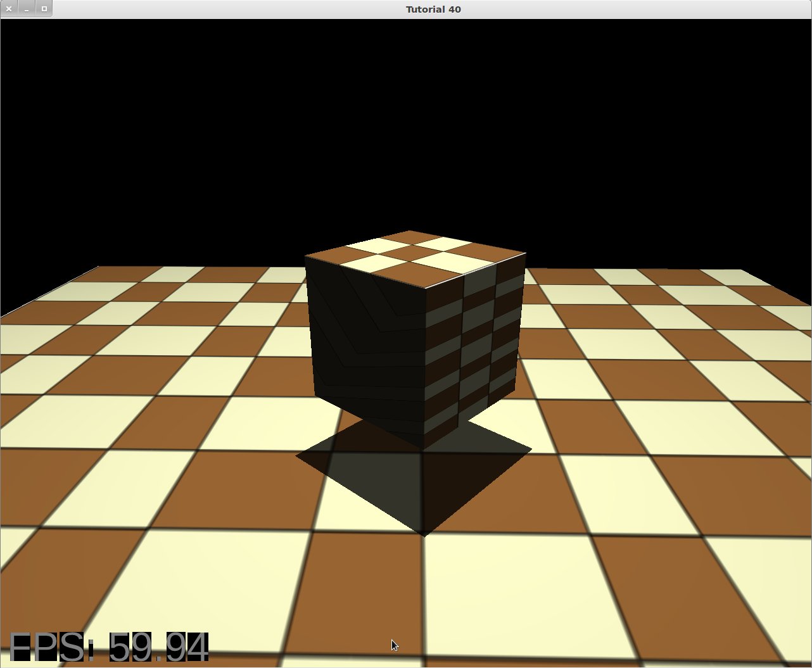Click the FPS: 59.94 counter text

(x=109, y=647)
